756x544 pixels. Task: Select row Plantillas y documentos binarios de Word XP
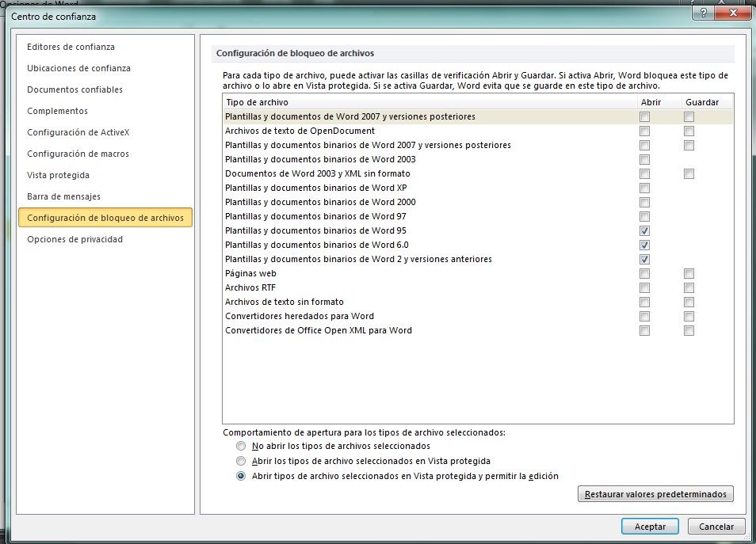(478, 188)
